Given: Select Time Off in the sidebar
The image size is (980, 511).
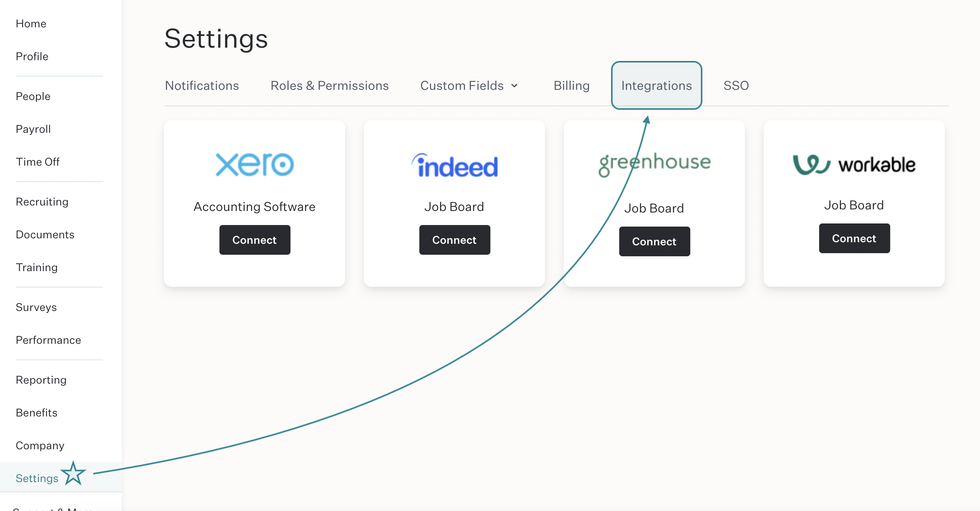Looking at the screenshot, I should pos(37,162).
